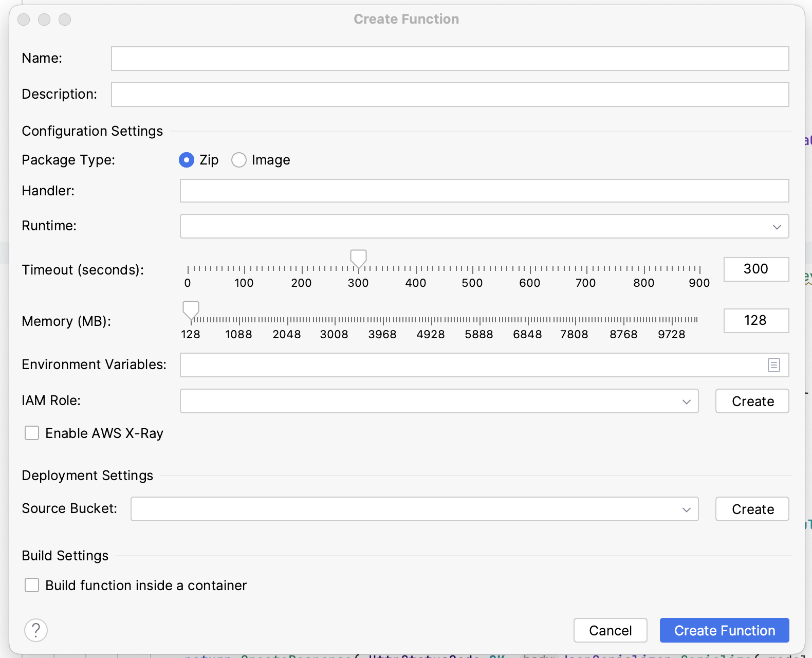Open the environment variables editor icon
The height and width of the screenshot is (658, 812).
(x=774, y=365)
